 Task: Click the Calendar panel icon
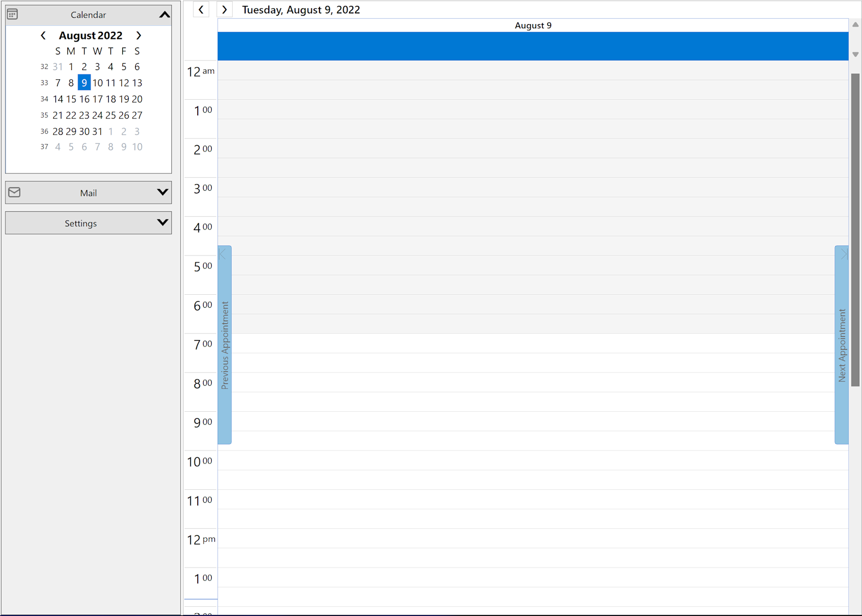12,15
